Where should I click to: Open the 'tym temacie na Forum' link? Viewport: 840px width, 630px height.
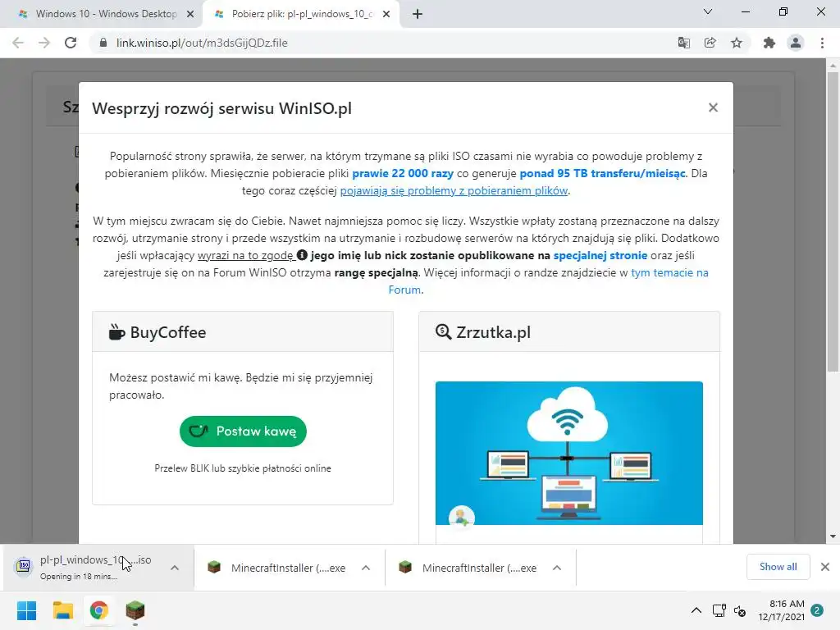pos(669,272)
